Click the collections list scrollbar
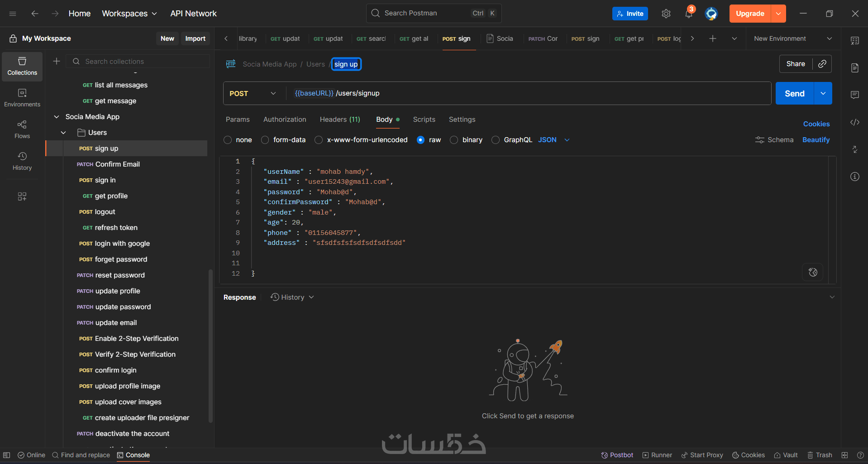Screen dimensions: 868x464 pyautogui.click(x=210, y=346)
